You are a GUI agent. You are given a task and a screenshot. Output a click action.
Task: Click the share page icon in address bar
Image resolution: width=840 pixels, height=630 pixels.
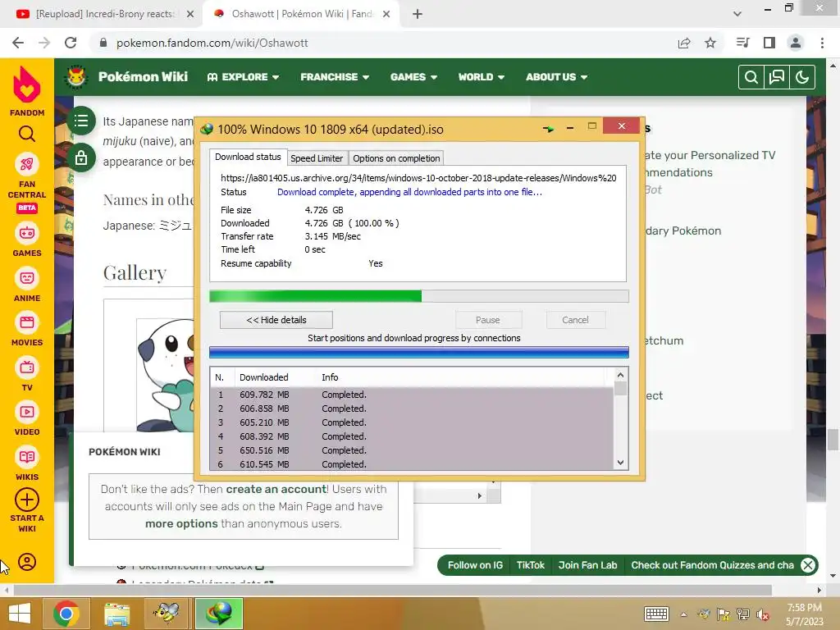[x=684, y=43]
